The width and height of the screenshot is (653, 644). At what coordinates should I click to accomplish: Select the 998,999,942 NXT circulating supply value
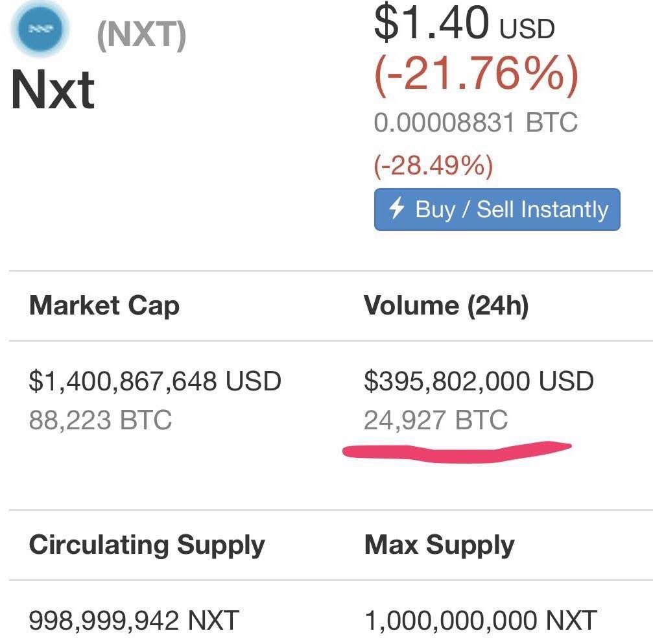[134, 621]
